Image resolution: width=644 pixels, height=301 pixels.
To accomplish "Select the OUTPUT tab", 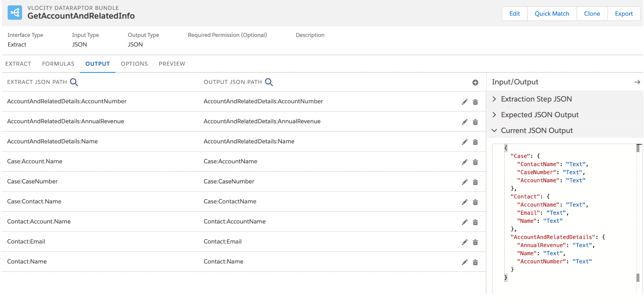I will tap(97, 64).
